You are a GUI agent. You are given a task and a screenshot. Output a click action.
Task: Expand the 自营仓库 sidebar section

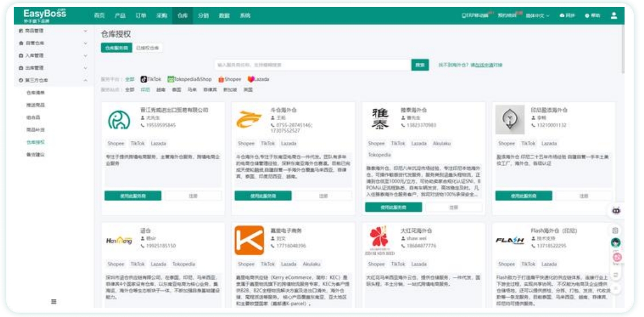click(53, 43)
